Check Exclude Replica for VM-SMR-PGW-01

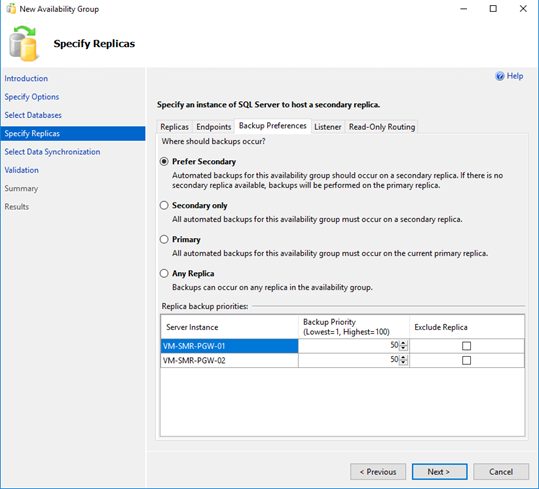[x=466, y=346]
